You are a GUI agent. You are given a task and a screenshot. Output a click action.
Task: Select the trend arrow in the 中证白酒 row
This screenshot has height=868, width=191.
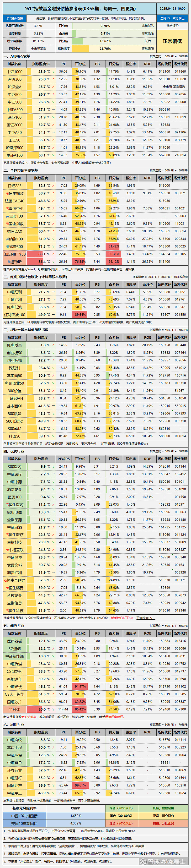point(53,527)
